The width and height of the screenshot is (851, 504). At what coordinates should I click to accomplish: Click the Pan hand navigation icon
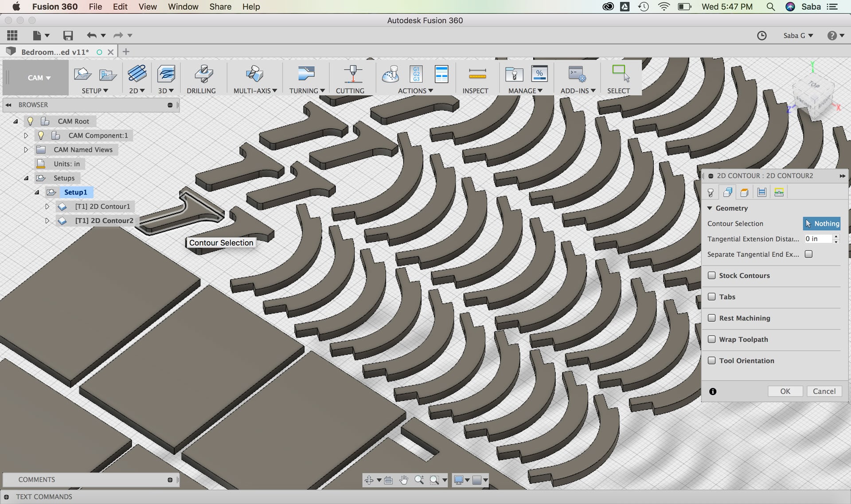click(403, 480)
